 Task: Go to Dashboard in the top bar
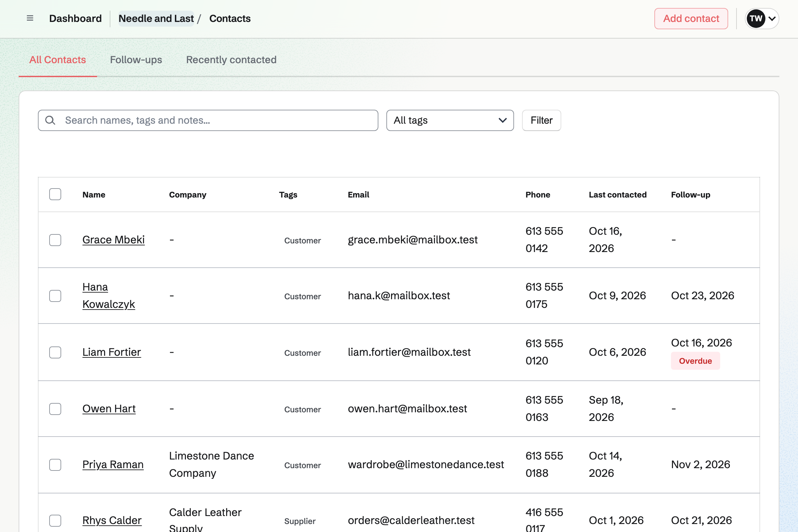click(x=75, y=18)
